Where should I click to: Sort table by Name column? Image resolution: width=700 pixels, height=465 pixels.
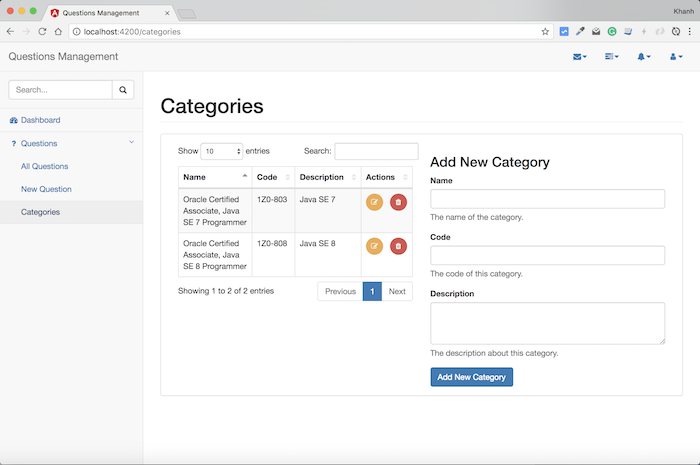[215, 177]
